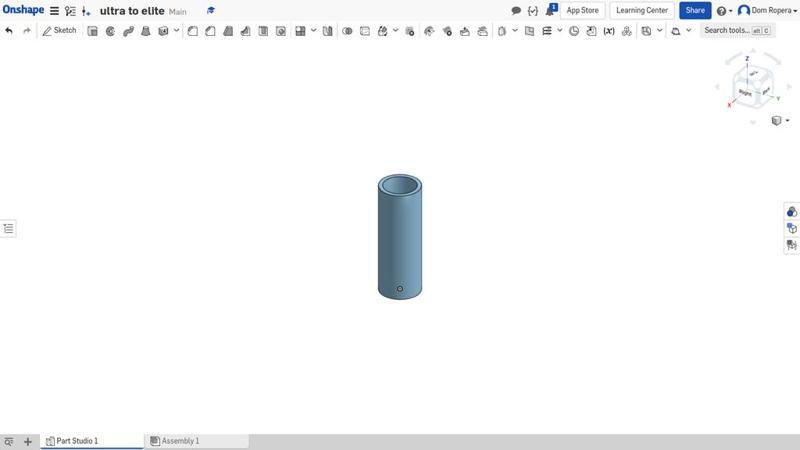Select the Hole tool
The height and width of the screenshot is (450, 800).
[x=281, y=31]
